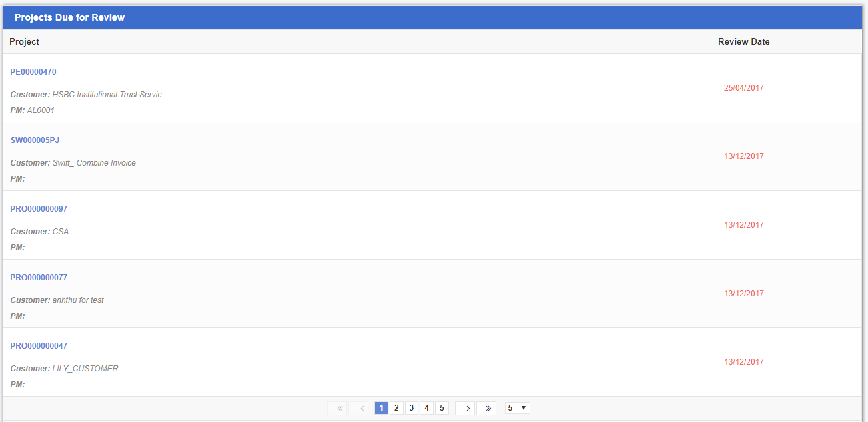The image size is (868, 422).
Task: Select page 4 in pagination
Action: click(427, 408)
